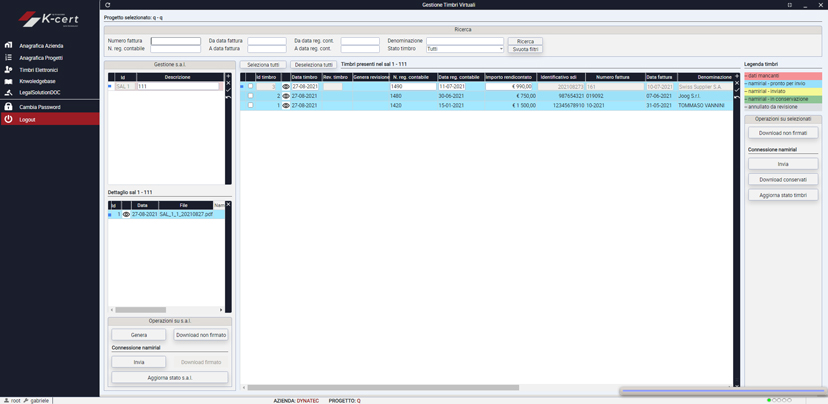This screenshot has height=404, width=828.
Task: Open Anagrafica Azienda from the sidebar
Action: (x=41, y=46)
